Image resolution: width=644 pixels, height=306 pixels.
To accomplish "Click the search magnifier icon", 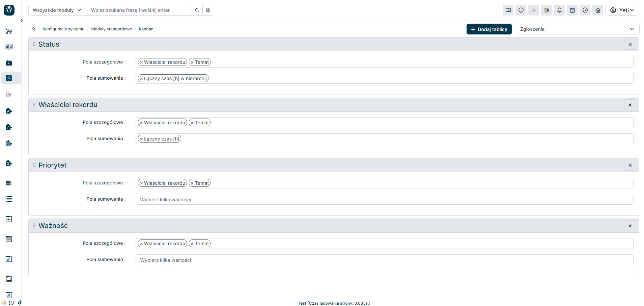I will [x=197, y=10].
